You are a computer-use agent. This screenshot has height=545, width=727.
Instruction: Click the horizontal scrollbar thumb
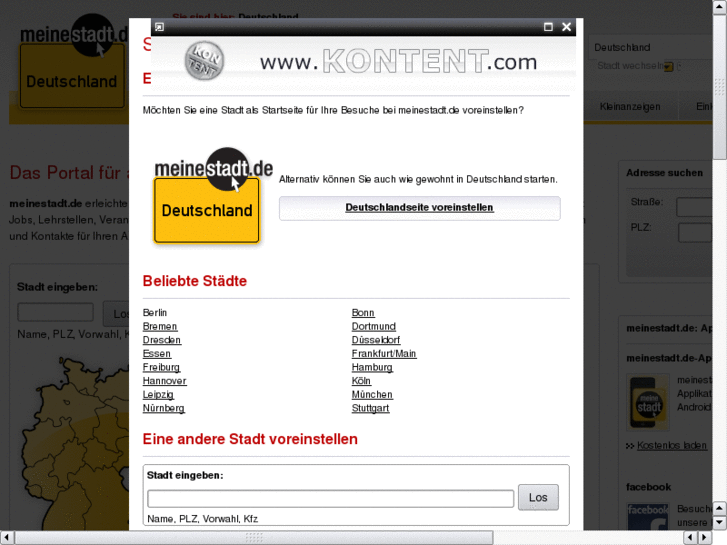[254, 538]
